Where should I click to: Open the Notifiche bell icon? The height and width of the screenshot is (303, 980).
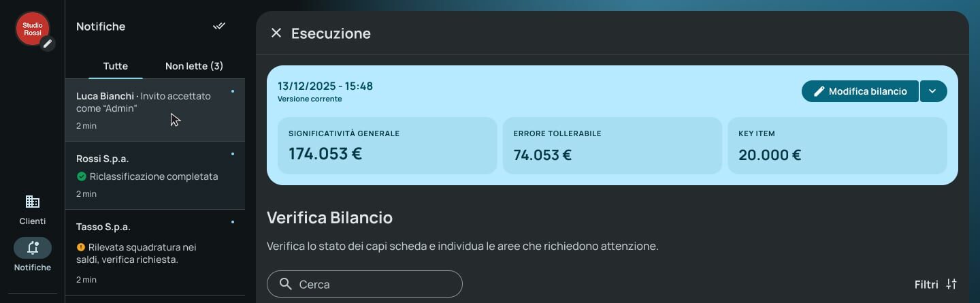click(x=33, y=248)
